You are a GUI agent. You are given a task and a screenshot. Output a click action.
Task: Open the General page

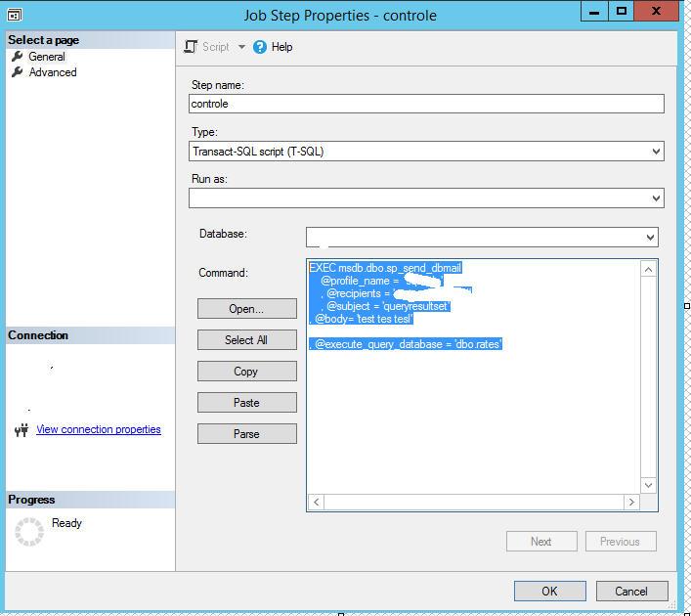[x=46, y=57]
